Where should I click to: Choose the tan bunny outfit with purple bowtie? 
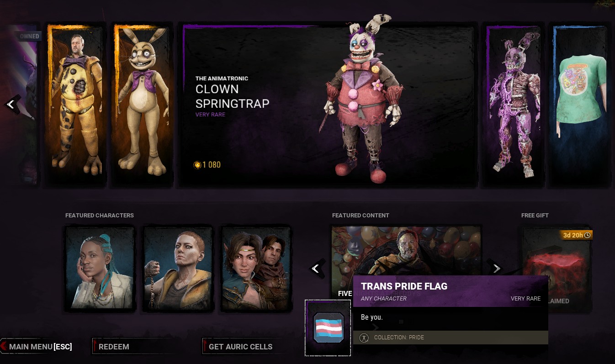[x=143, y=105]
